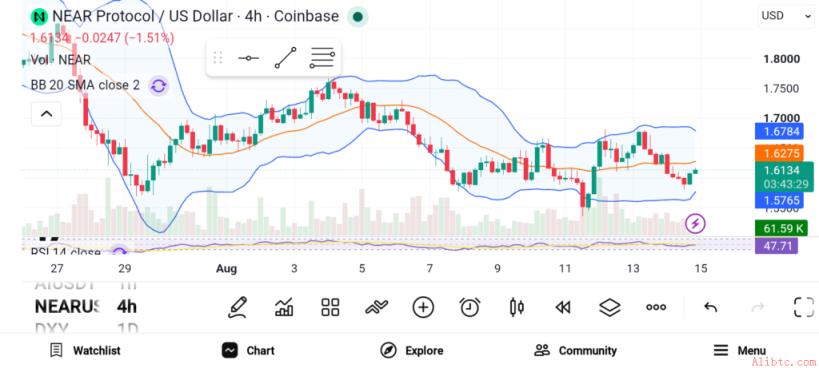Select the pencil drawing tool

[237, 307]
